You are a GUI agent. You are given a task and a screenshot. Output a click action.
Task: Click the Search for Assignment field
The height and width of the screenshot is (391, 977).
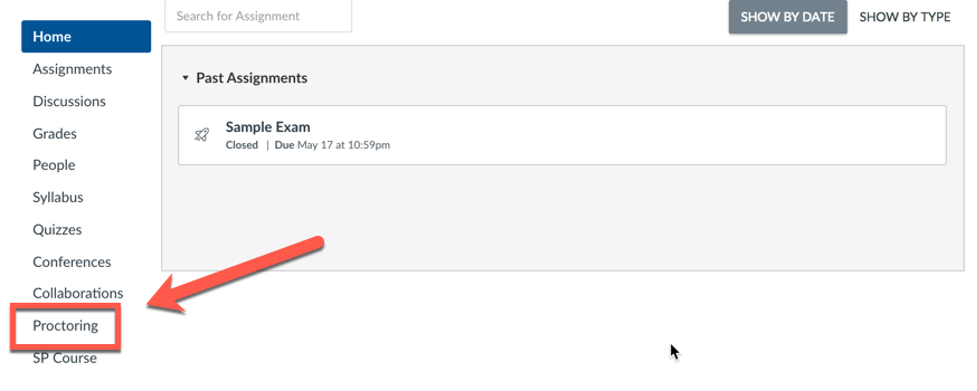[258, 16]
